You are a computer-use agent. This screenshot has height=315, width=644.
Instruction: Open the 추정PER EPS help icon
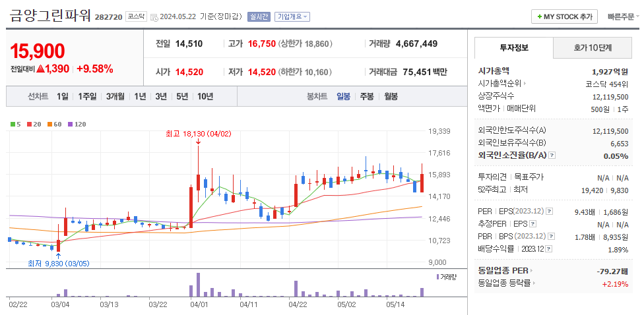coord(532,224)
